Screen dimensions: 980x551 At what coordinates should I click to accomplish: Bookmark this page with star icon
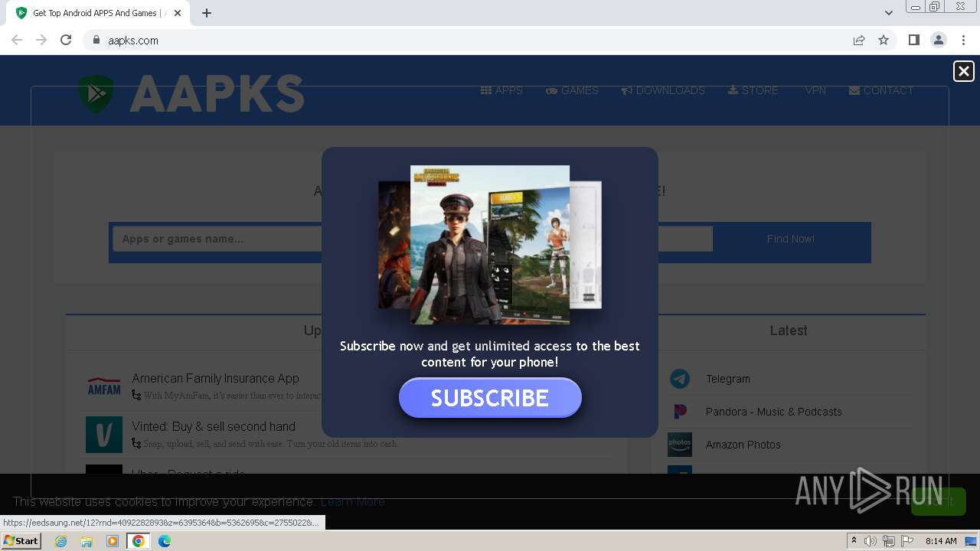pyautogui.click(x=884, y=40)
